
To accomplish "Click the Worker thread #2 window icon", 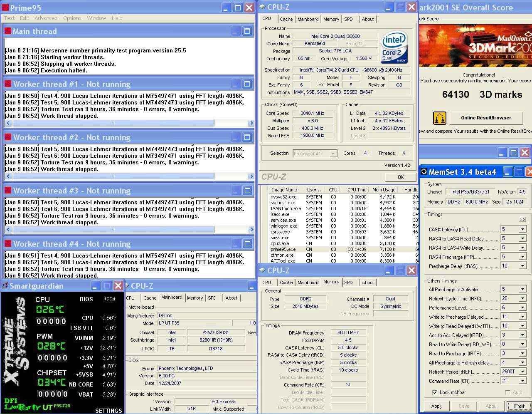I will pyautogui.click(x=7, y=137).
